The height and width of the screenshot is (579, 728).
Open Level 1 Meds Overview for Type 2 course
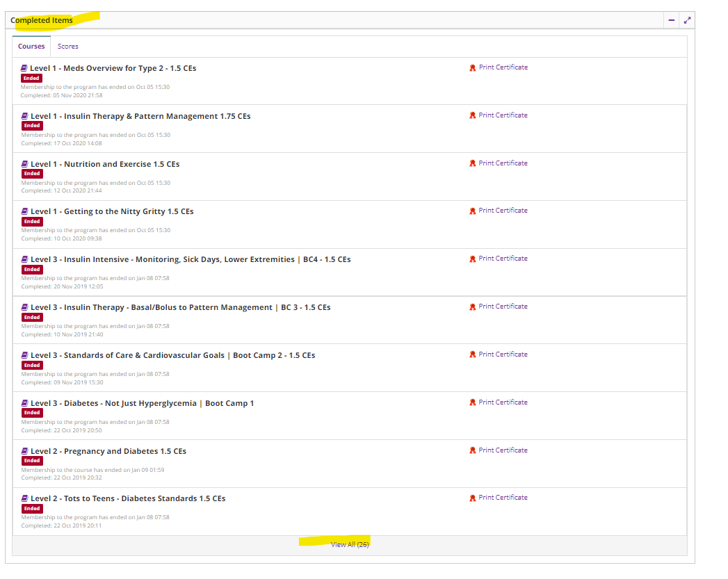pyautogui.click(x=113, y=68)
